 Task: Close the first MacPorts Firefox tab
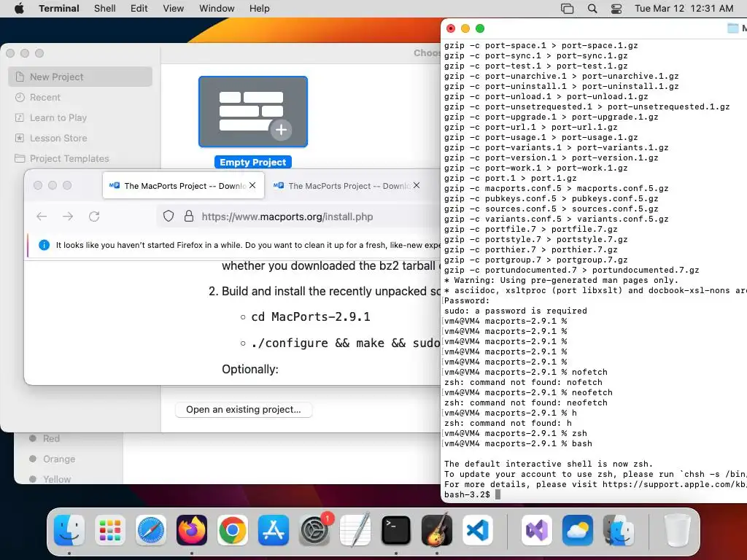252,185
